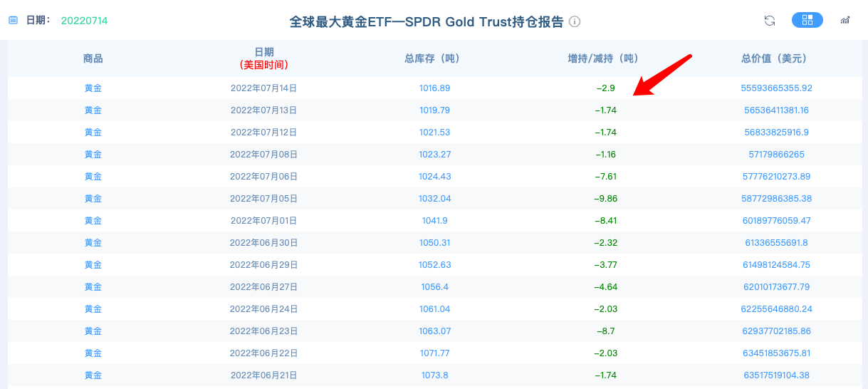This screenshot has height=389, width=868.
Task: Click total value 60189776059.47
Action: pyautogui.click(x=776, y=221)
